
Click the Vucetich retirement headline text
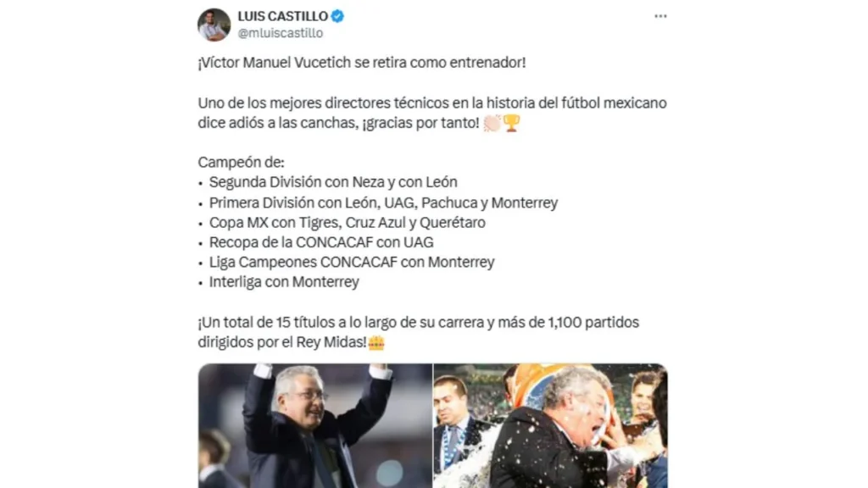coord(362,63)
